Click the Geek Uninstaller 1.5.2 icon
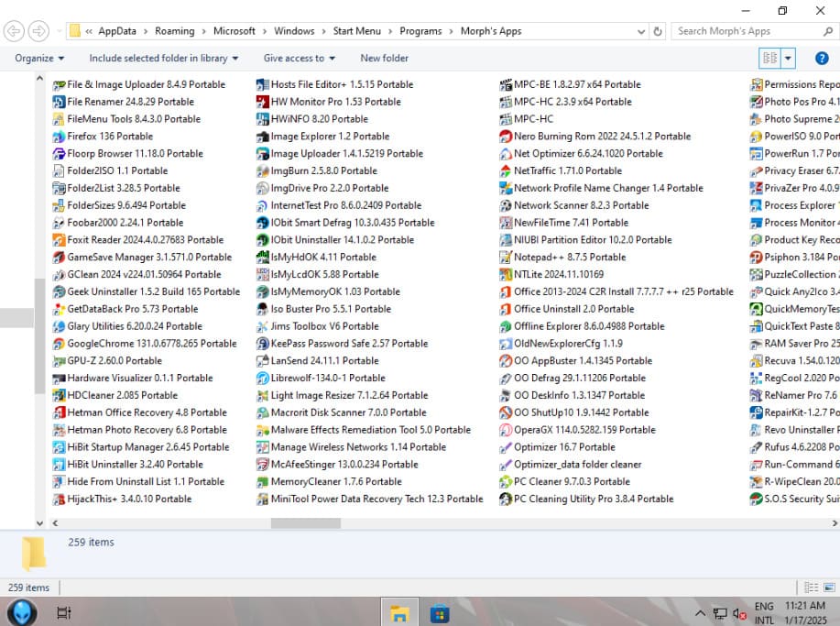840x626 pixels. click(x=59, y=292)
